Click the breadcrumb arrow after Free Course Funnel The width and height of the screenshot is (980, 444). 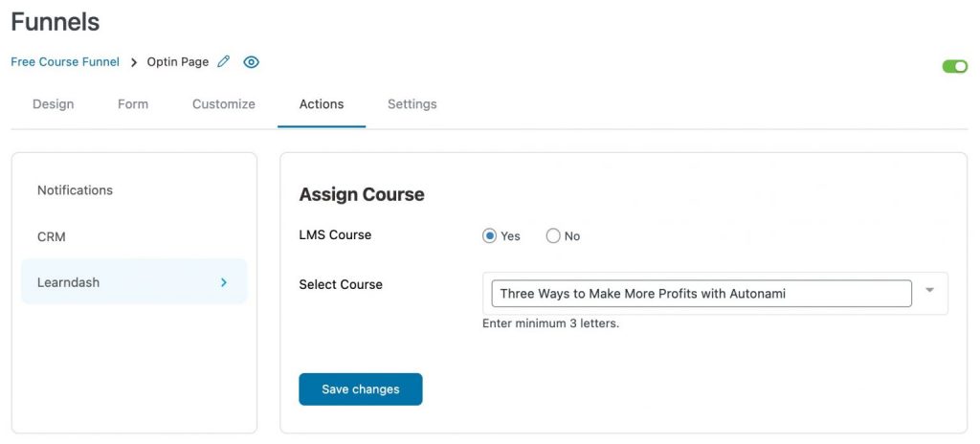[x=134, y=62]
